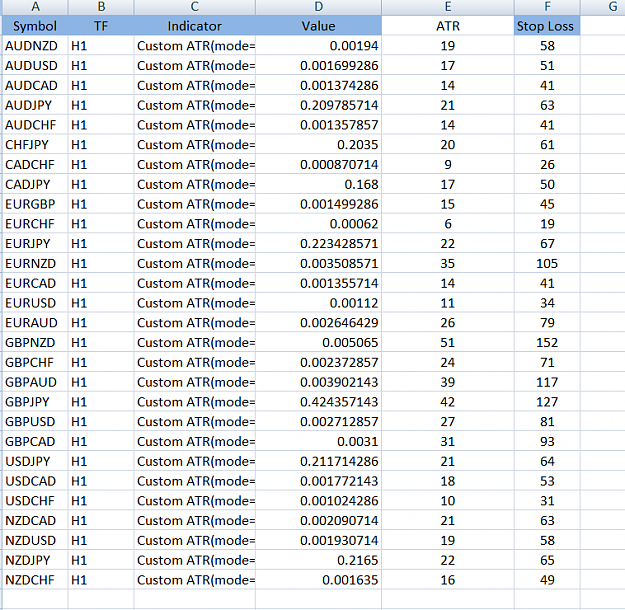Click the TF header cell
Screen dimensions: 625x610
(x=101, y=26)
